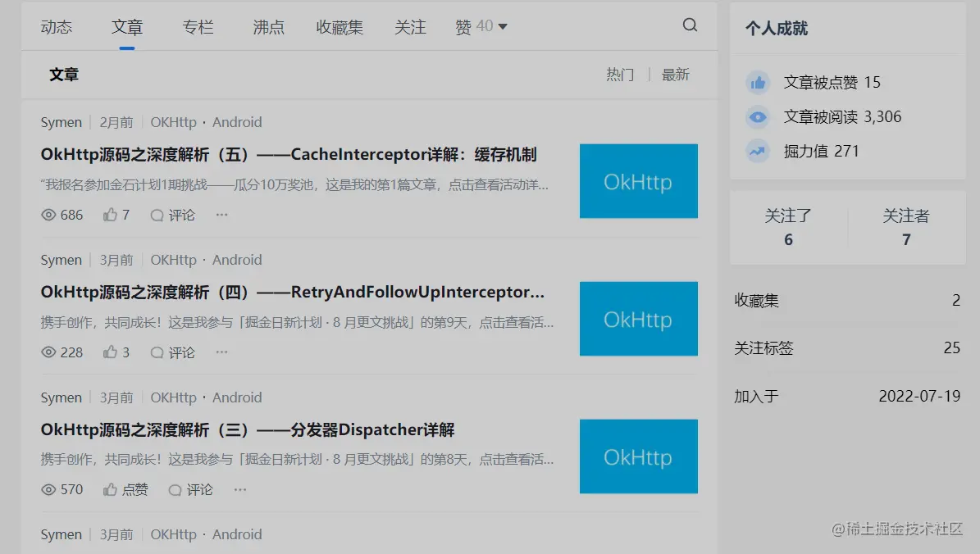
Task: Click the view-count eye icon on RetryAndFollowUpInterceptor article
Action: tap(50, 352)
